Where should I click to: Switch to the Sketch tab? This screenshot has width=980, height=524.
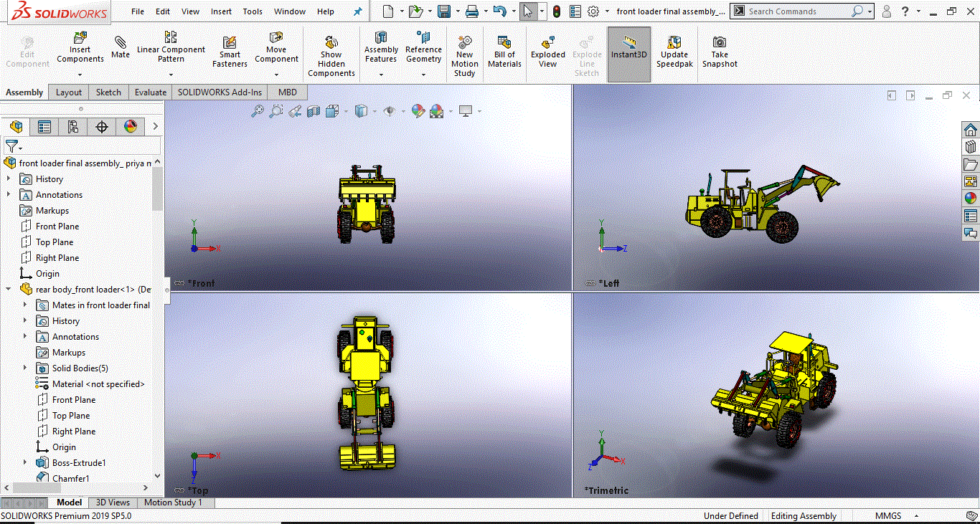[109, 92]
